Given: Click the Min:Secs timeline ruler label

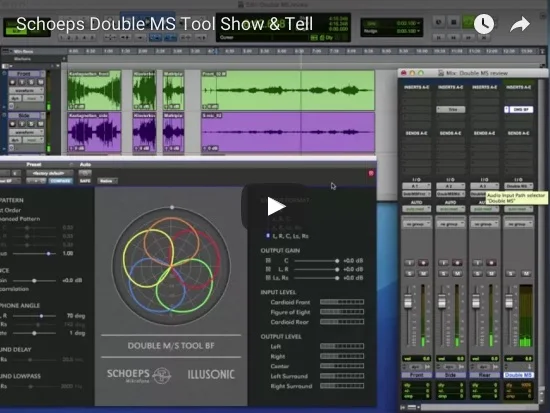Looking at the screenshot, I should pos(24,51).
